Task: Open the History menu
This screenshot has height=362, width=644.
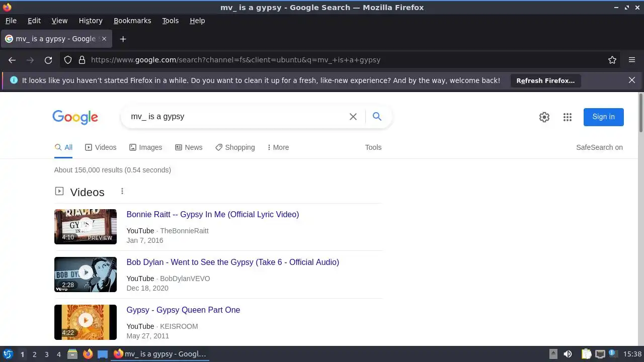Action: tap(91, 21)
